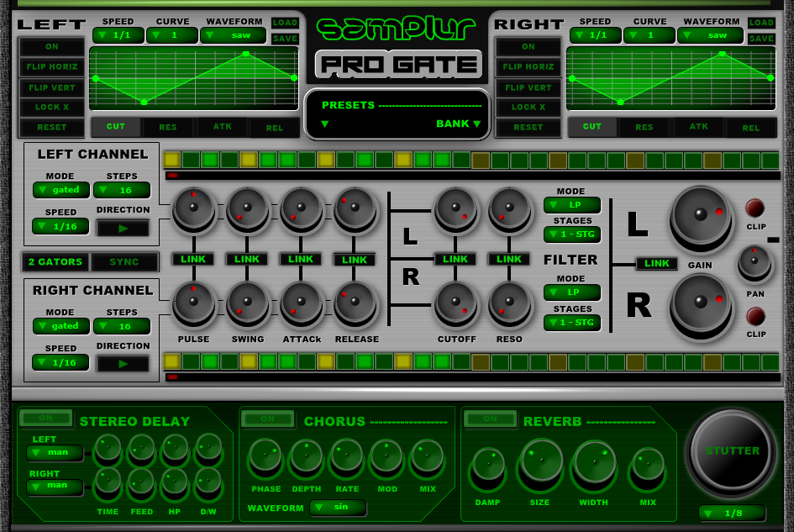Click LOAD in the LEFT envelope section
The height and width of the screenshot is (532, 794).
pyautogui.click(x=285, y=23)
